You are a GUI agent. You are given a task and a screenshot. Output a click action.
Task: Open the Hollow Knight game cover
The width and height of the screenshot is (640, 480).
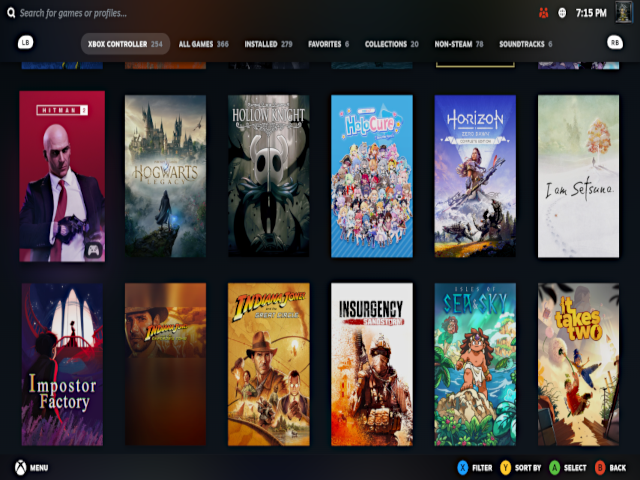click(269, 176)
